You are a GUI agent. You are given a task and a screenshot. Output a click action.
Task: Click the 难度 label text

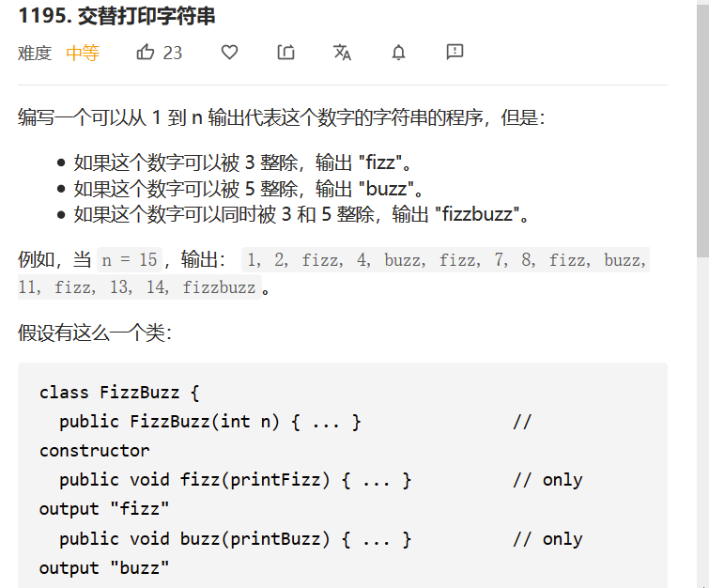coord(35,54)
